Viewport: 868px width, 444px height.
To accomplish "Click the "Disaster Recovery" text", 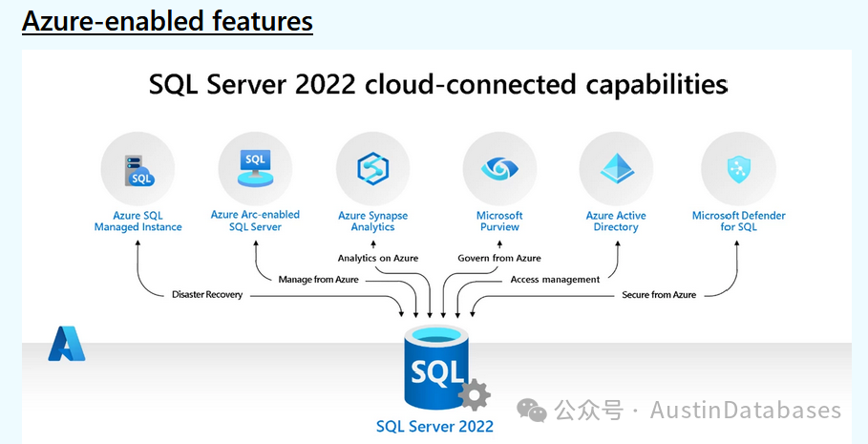I will [207, 294].
